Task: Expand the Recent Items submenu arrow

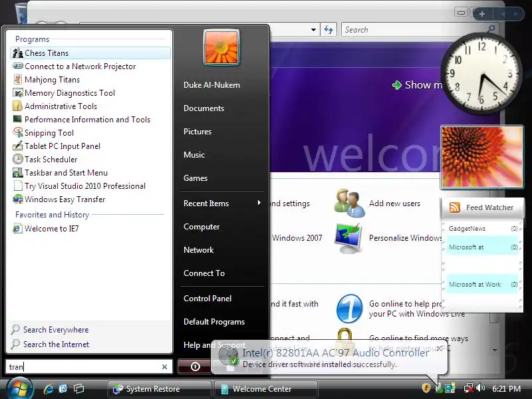Action: [x=259, y=203]
